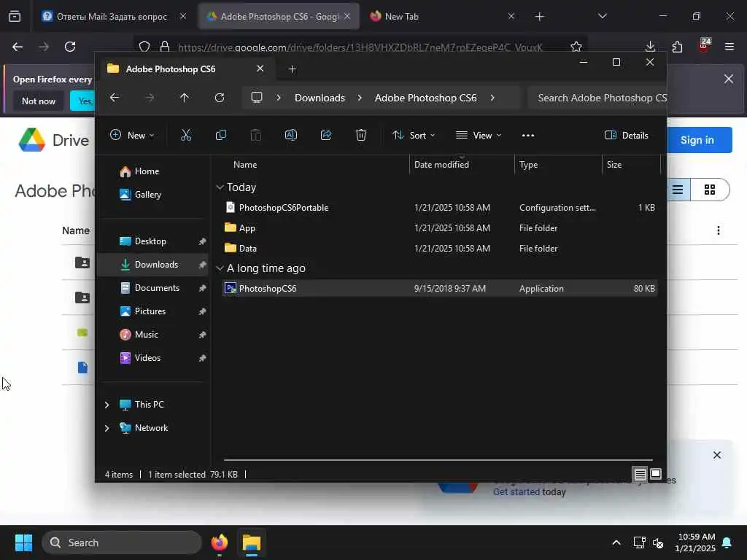Click the Rename icon in Explorer toolbar
The height and width of the screenshot is (560, 747).
pyautogui.click(x=290, y=135)
